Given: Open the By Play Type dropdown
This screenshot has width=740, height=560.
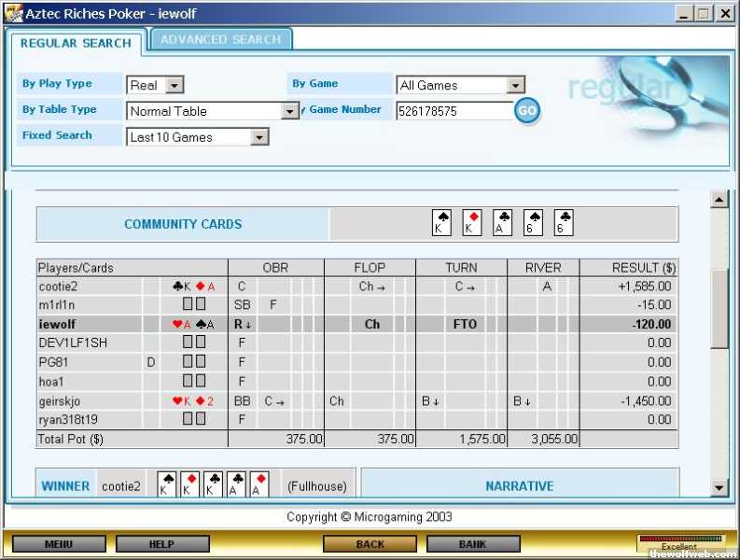Looking at the screenshot, I should click(175, 85).
